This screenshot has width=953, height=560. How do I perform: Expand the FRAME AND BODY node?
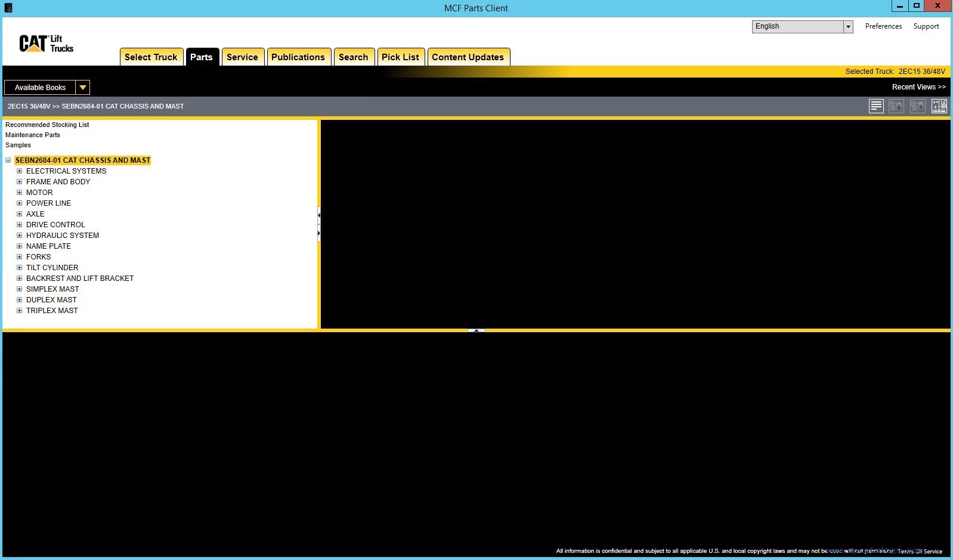tap(19, 182)
